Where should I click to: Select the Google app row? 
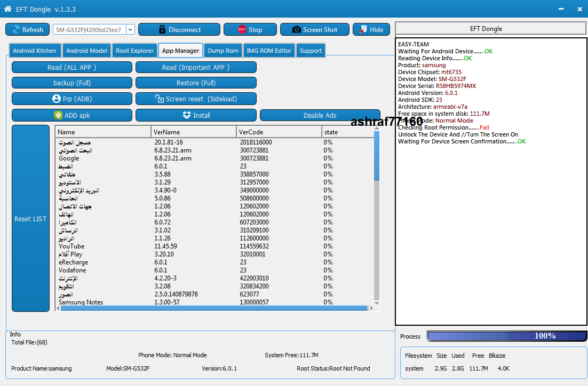point(214,158)
